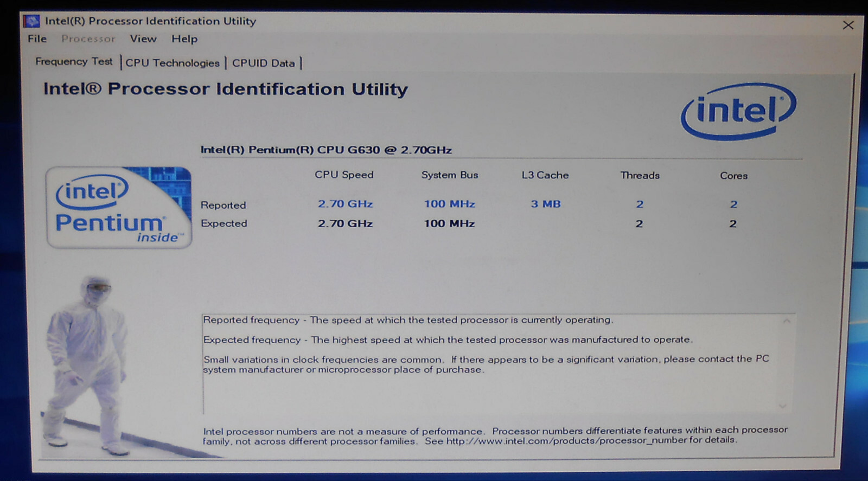Viewport: 868px width, 481px height.
Task: Click the reported 2.70 GHz CPU speed value
Action: (345, 204)
